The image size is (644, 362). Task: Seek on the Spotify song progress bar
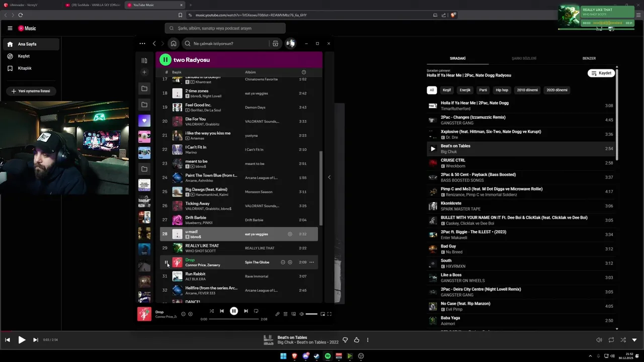(x=234, y=319)
